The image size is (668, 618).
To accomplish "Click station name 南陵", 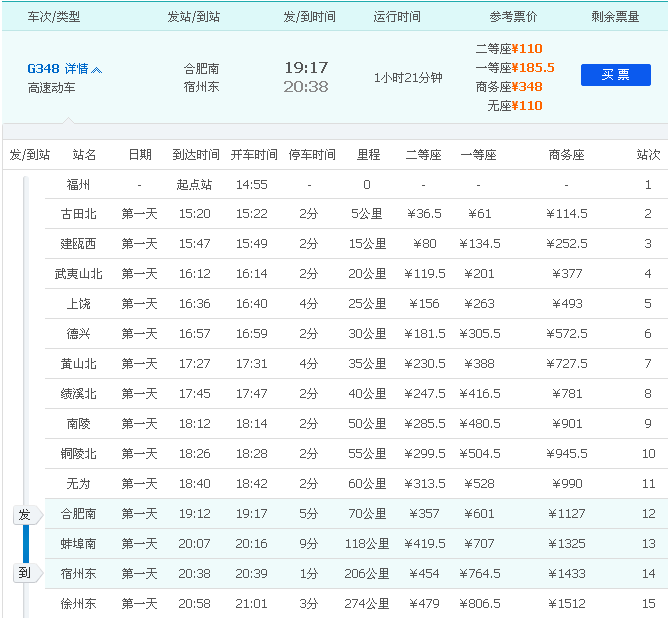I will (x=78, y=424).
